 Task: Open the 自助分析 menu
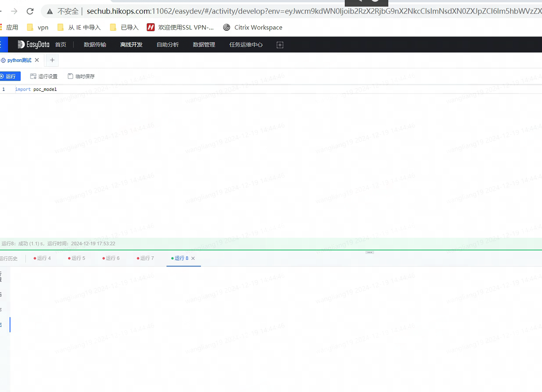[167, 45]
